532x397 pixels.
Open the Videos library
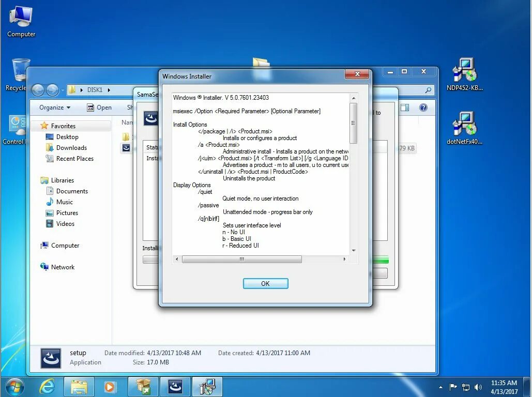click(x=60, y=224)
